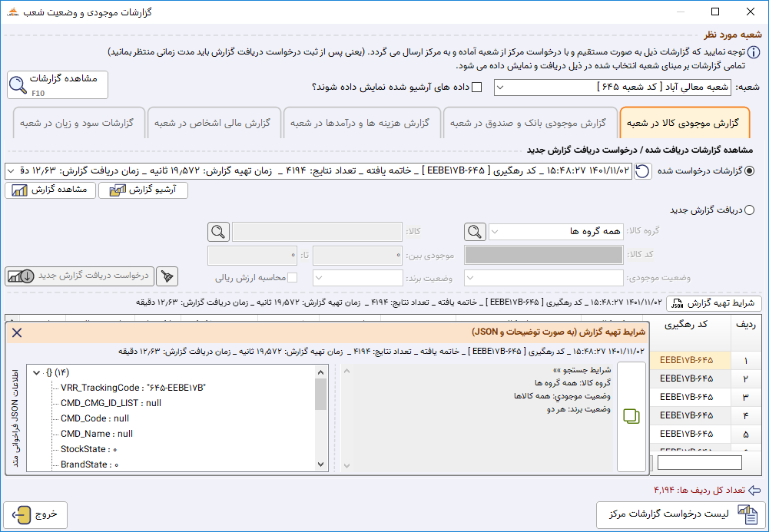Enable the محاسبه ارزش ریالی checkbox

292,278
